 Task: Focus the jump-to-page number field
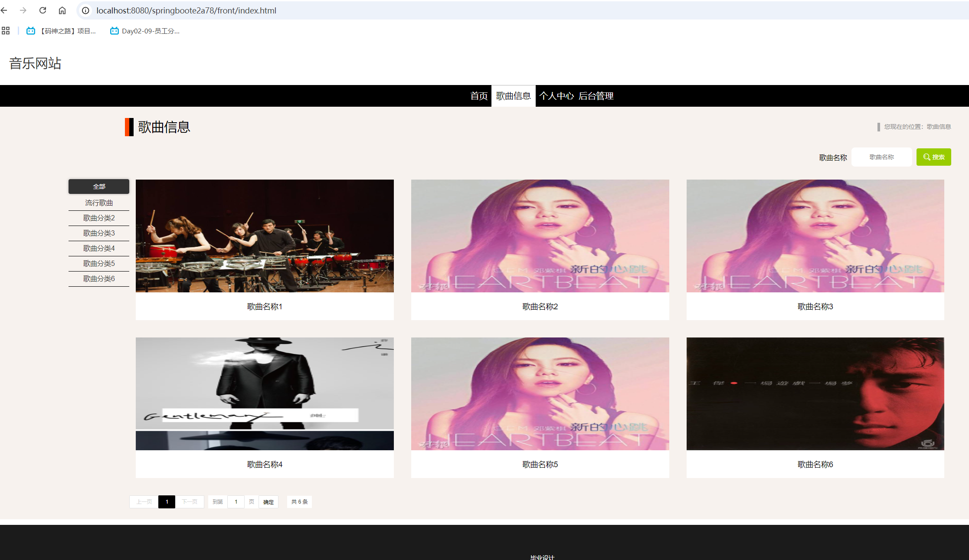[x=236, y=502]
